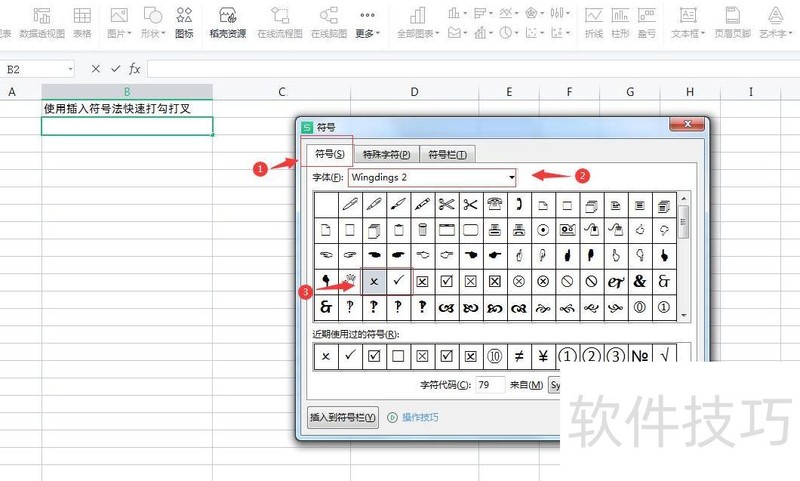Select cell with 使用插入符号法快速打勾打叉
Screen dimensions: 800x481
tap(127, 108)
